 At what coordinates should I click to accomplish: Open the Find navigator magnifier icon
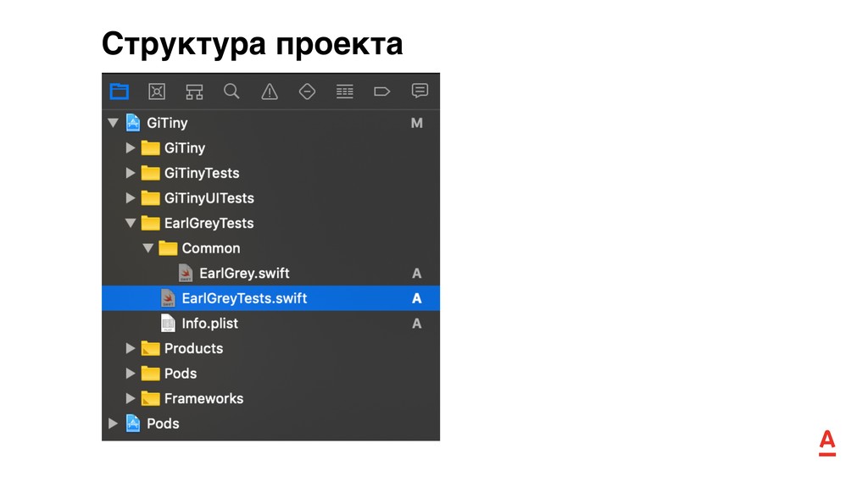[x=231, y=91]
